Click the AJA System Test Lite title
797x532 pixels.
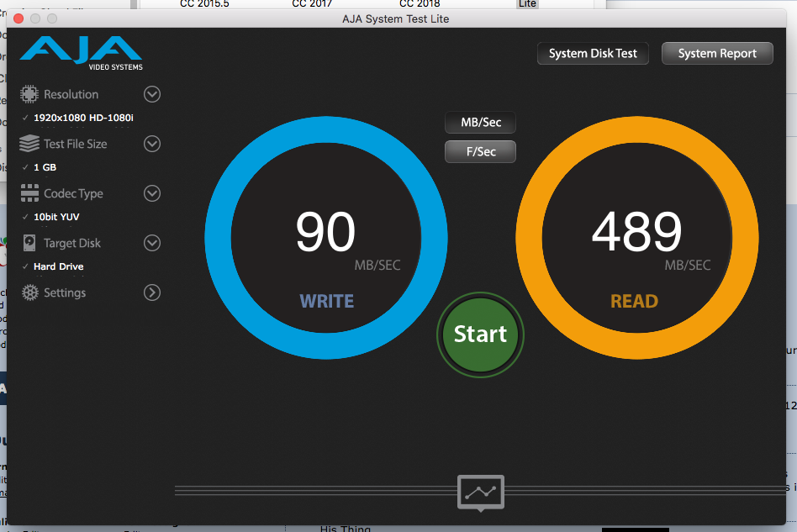[x=395, y=18]
